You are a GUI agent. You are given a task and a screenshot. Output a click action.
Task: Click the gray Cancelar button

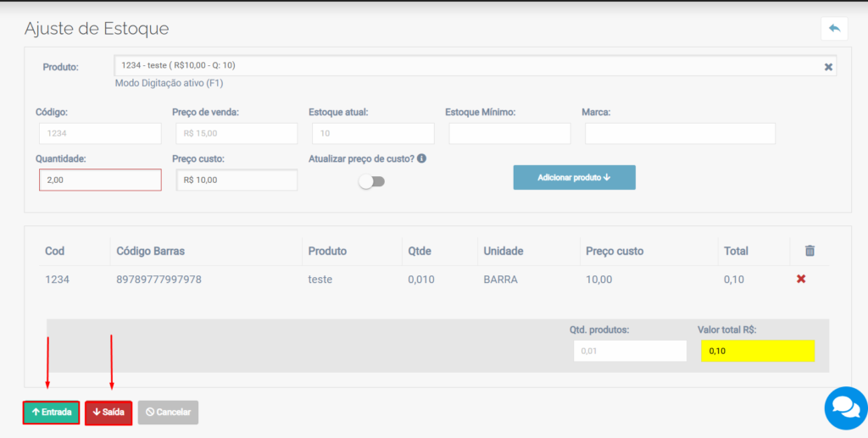168,413
